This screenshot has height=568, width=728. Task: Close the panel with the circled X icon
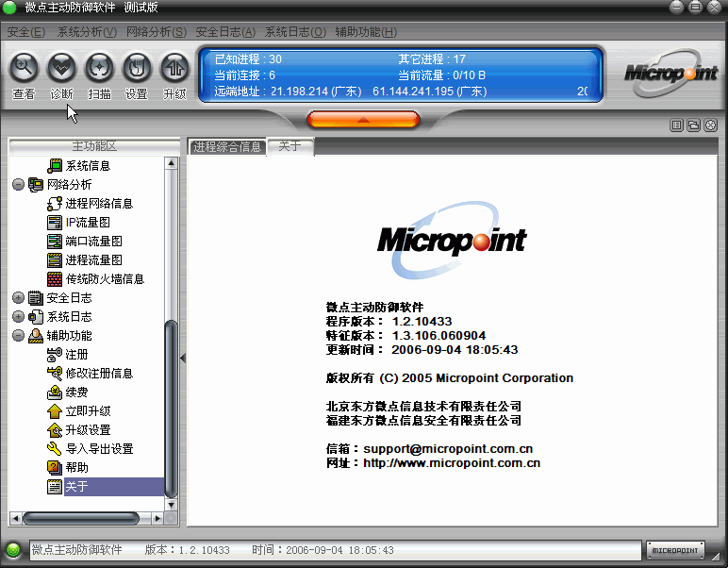(x=711, y=125)
